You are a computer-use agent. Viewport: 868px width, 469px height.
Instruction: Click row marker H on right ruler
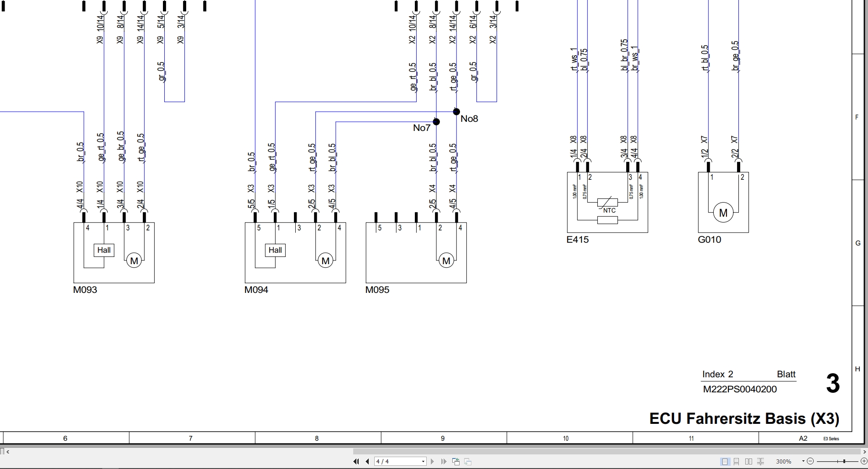tap(858, 369)
